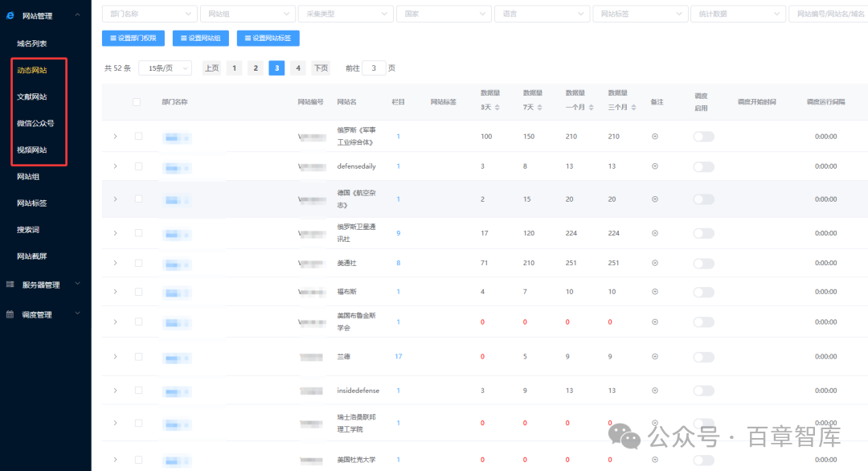The width and height of the screenshot is (868, 471).
Task: Click the 设置部门权限 button
Action: click(x=133, y=38)
